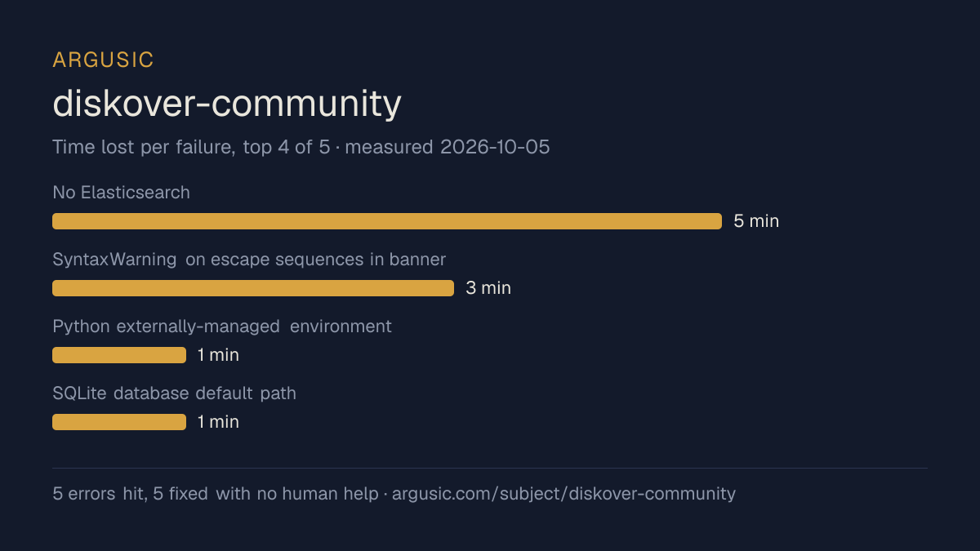Click the SQLite database default path bar

(x=119, y=422)
